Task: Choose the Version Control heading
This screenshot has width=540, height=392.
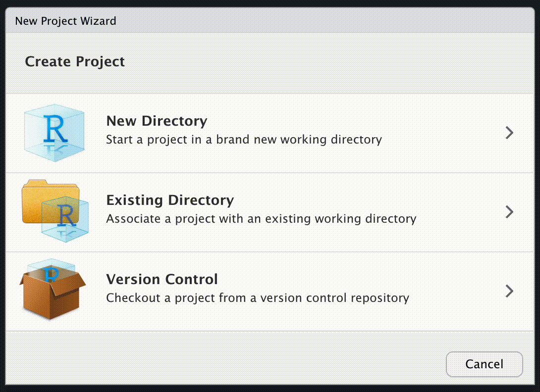Action: [x=162, y=279]
